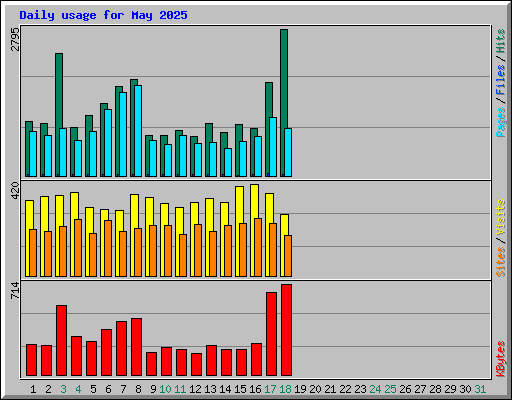
Task: Click the Files legend label
Action: point(501,80)
